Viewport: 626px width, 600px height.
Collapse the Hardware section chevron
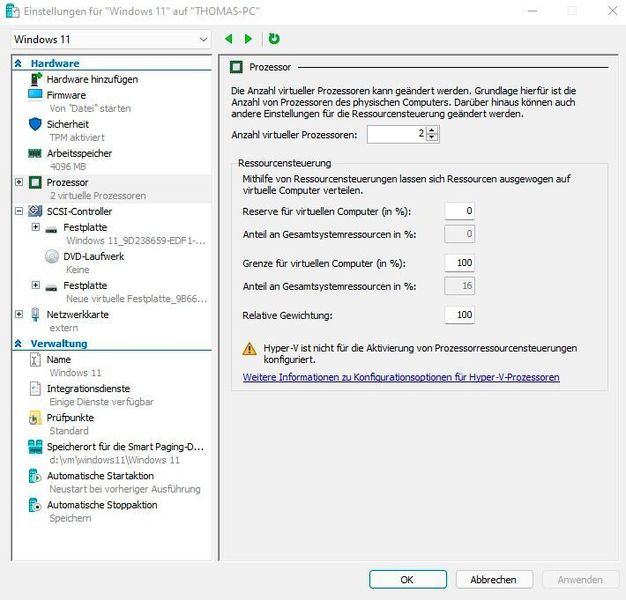[x=18, y=63]
